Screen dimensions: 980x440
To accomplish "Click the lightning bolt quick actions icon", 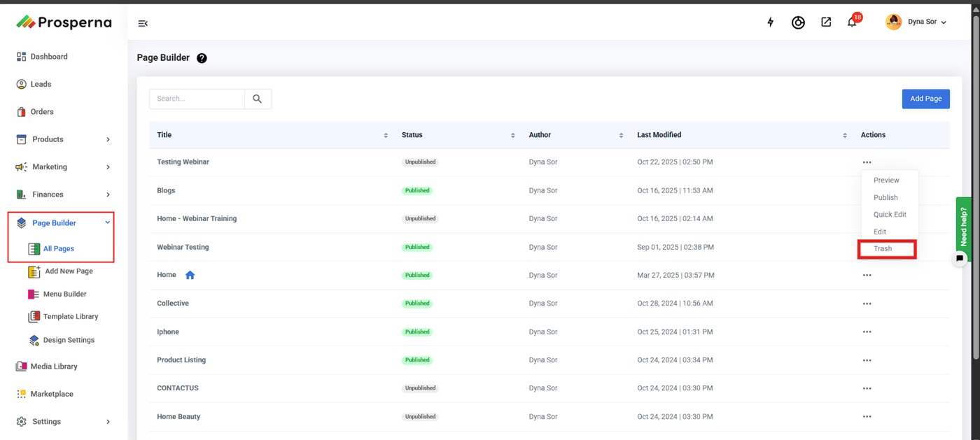I will pos(771,22).
